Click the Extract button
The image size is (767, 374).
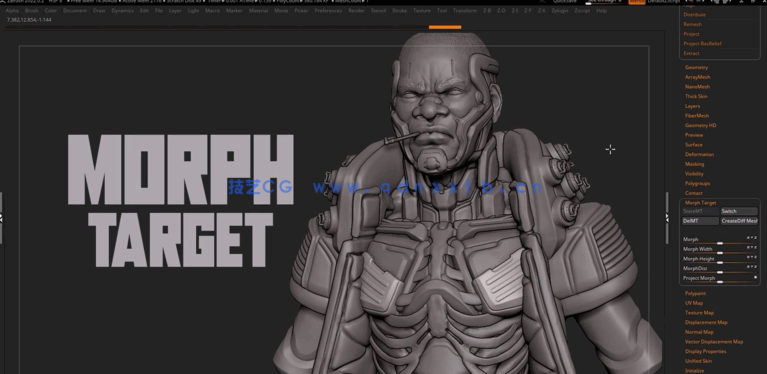692,53
